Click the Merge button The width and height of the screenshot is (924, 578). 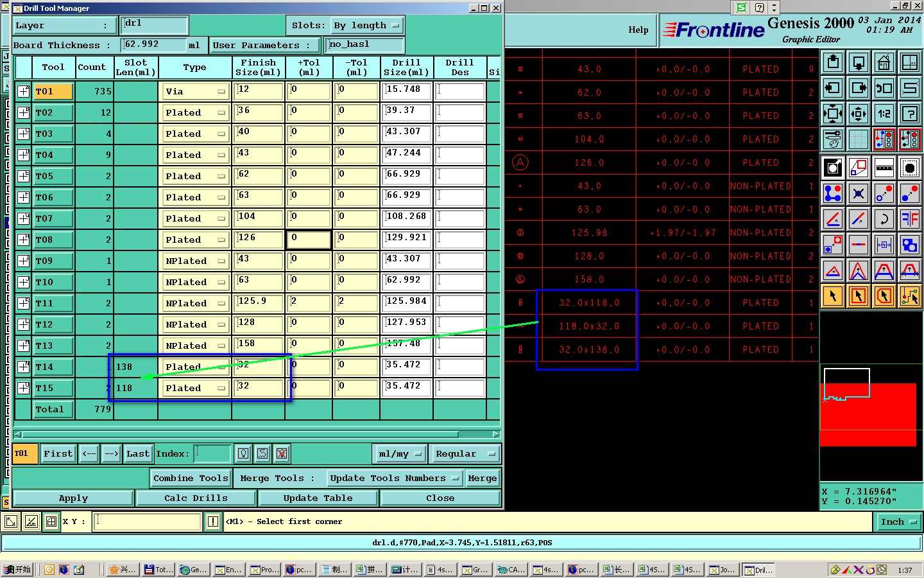point(482,478)
